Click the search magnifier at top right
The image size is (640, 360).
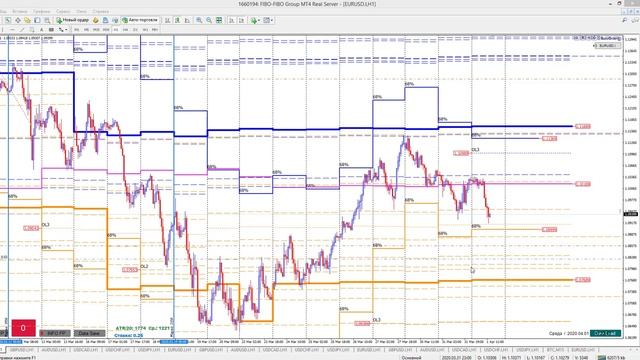[624, 20]
